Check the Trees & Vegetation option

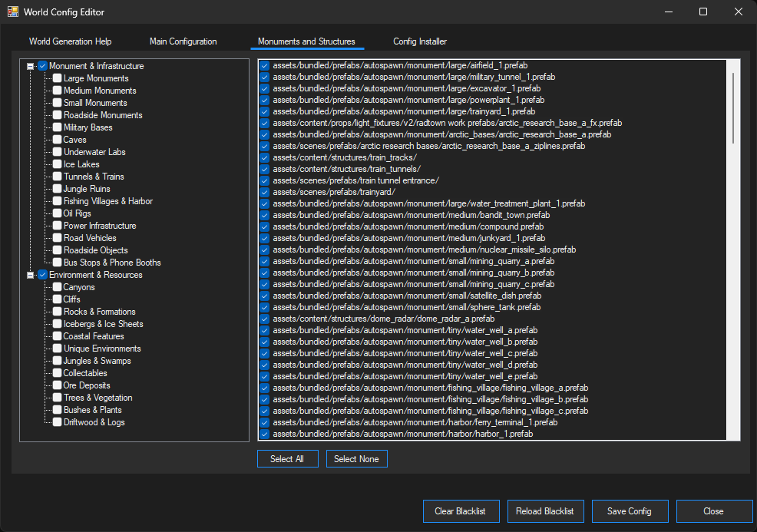pos(56,397)
